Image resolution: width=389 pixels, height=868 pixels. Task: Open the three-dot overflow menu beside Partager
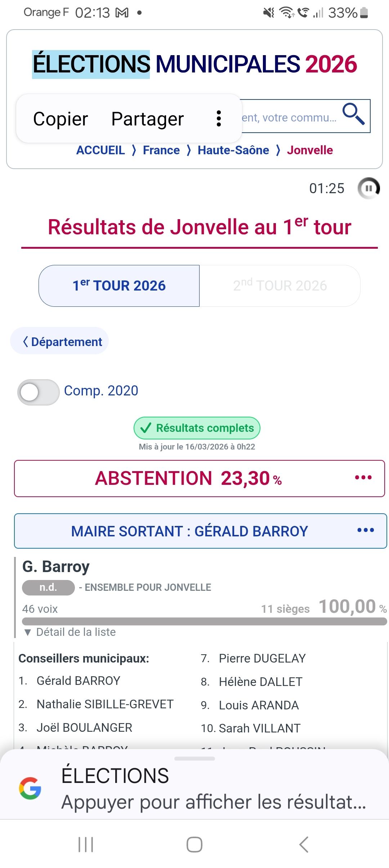click(219, 119)
